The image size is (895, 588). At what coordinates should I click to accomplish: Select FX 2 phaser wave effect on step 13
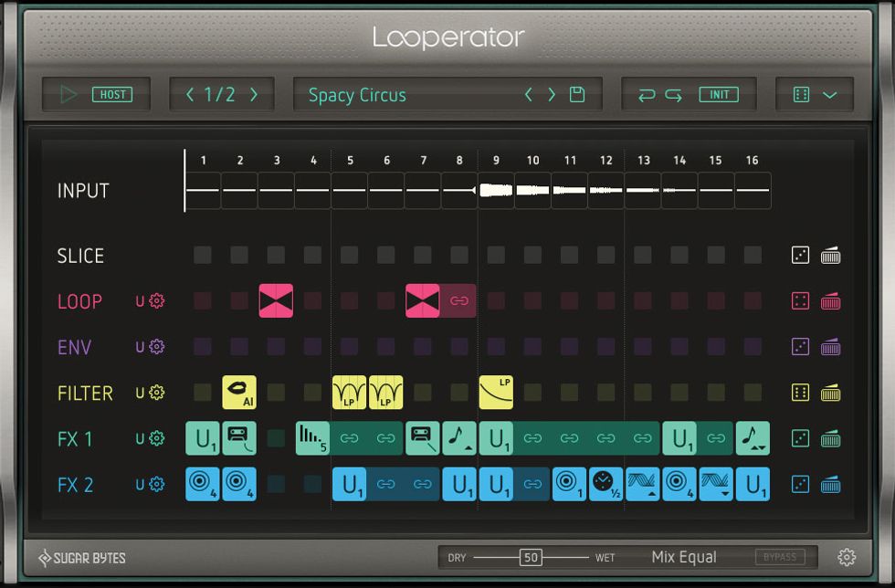pos(643,485)
